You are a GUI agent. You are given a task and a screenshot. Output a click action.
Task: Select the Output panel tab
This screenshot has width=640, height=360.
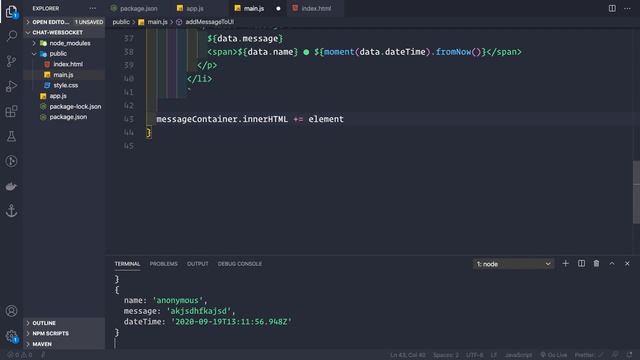[x=198, y=264]
